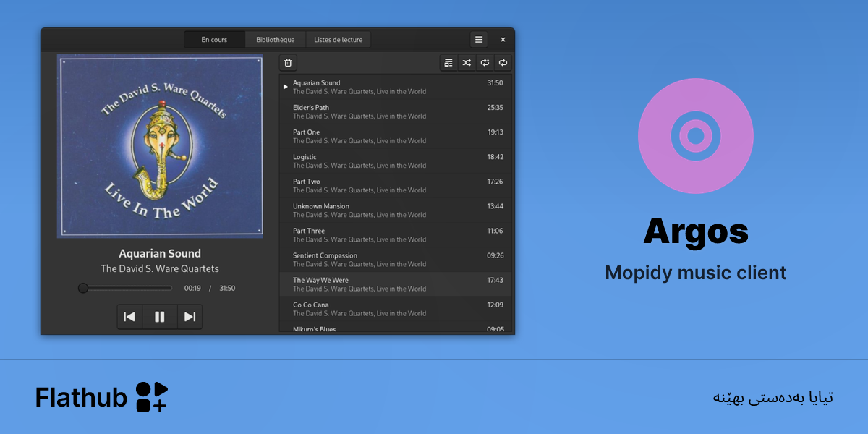Click the Aquarian Sound title below the cover
Viewport: 868px width, 434px height.
pos(160,254)
